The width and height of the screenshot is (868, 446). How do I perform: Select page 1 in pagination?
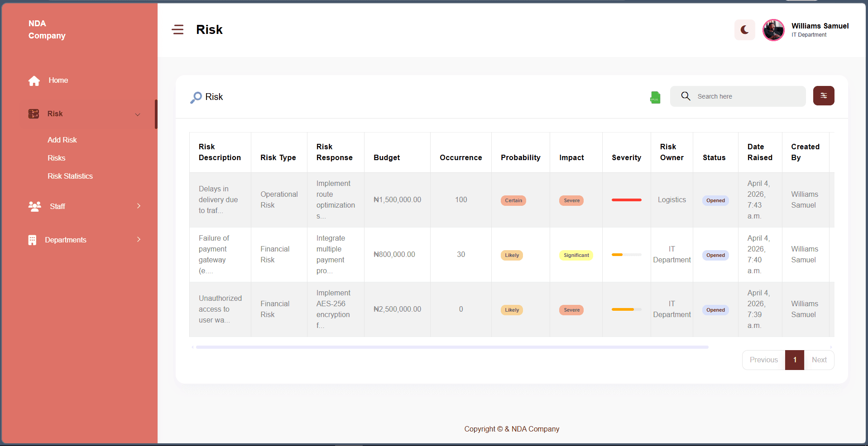click(x=795, y=360)
